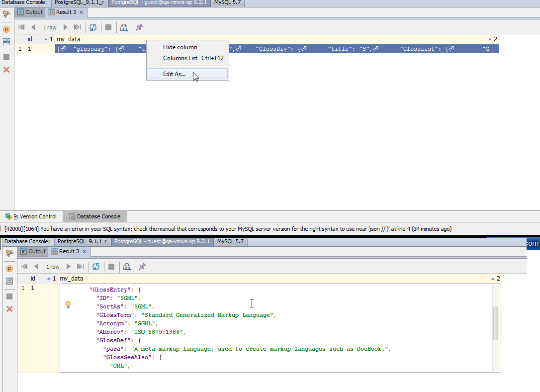This screenshot has height=392, width=540.
Task: Click Refresh icon in upper toolbar
Action: [x=93, y=27]
